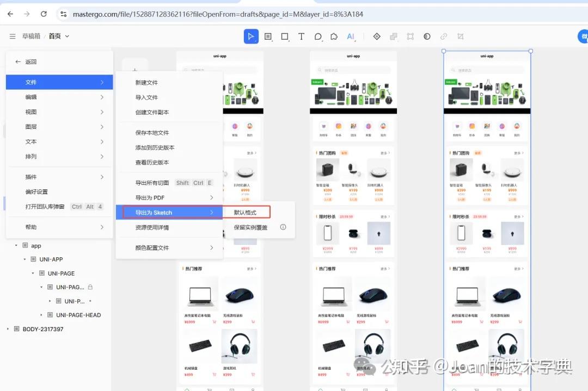Click the component creation diamond icon

[376, 36]
